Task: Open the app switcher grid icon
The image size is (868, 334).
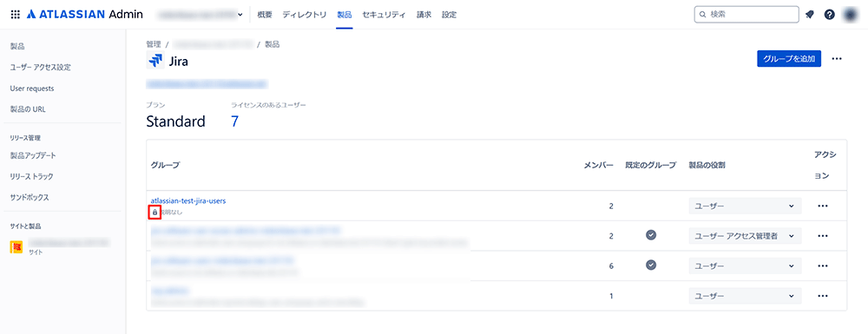Action: click(15, 15)
